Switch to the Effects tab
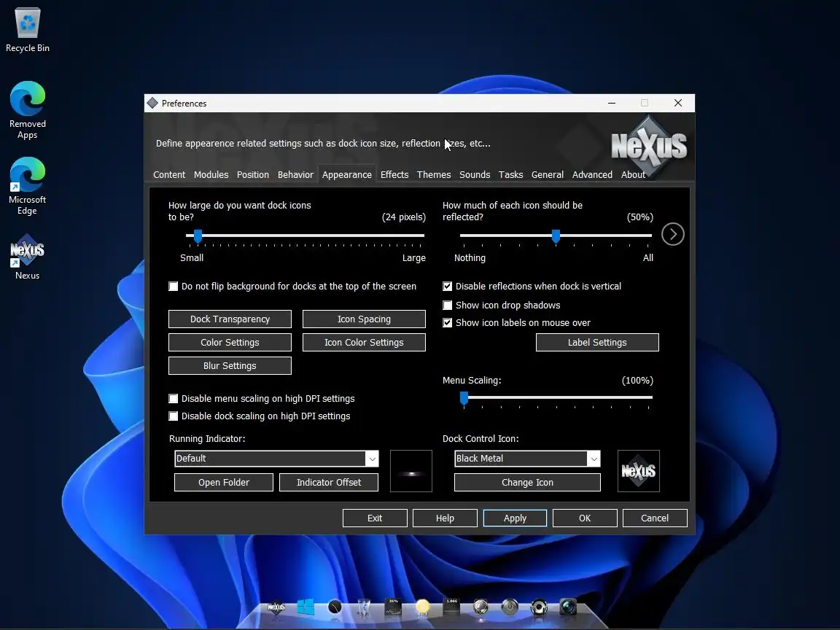The width and height of the screenshot is (840, 630). (394, 175)
